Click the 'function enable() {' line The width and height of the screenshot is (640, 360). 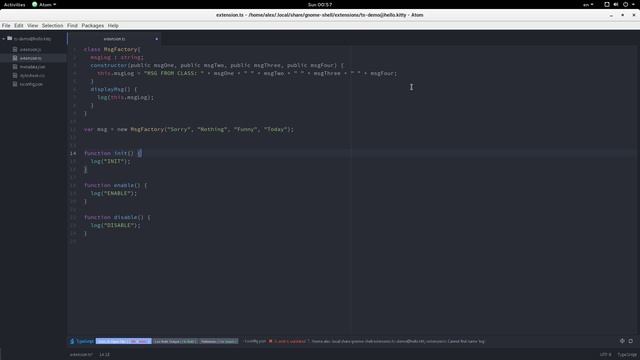pyautogui.click(x=116, y=185)
